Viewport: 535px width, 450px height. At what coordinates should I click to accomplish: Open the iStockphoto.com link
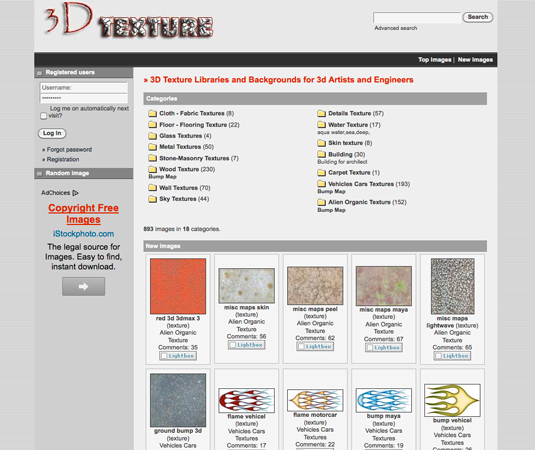tap(83, 234)
